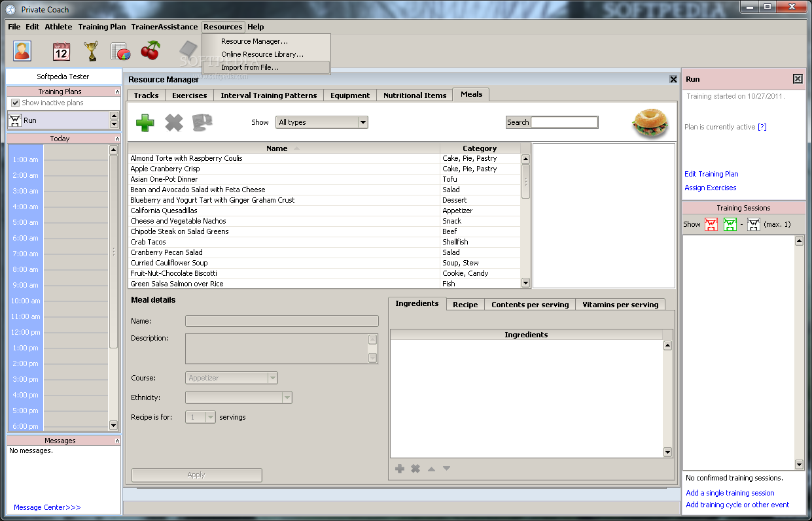Viewport: 812px width, 521px height.
Task: Click the Apply button
Action: point(196,475)
